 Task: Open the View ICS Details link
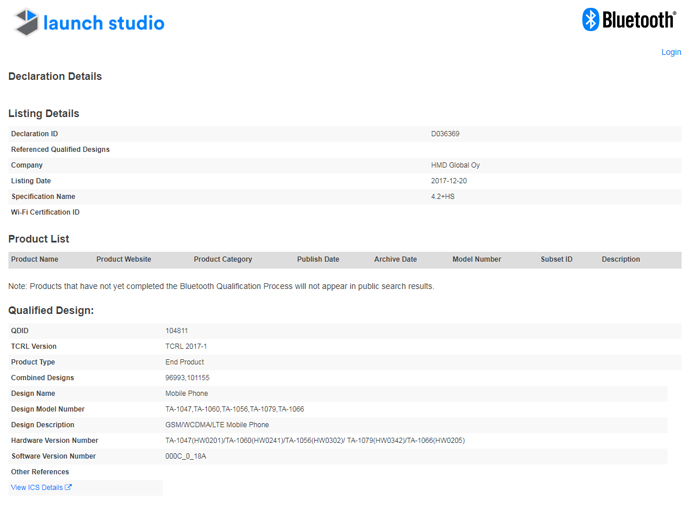coord(37,487)
